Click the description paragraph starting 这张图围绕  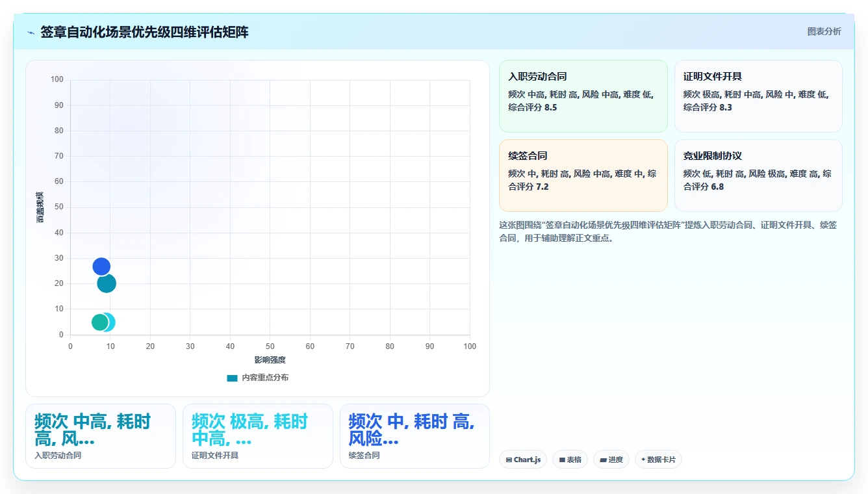(x=667, y=231)
